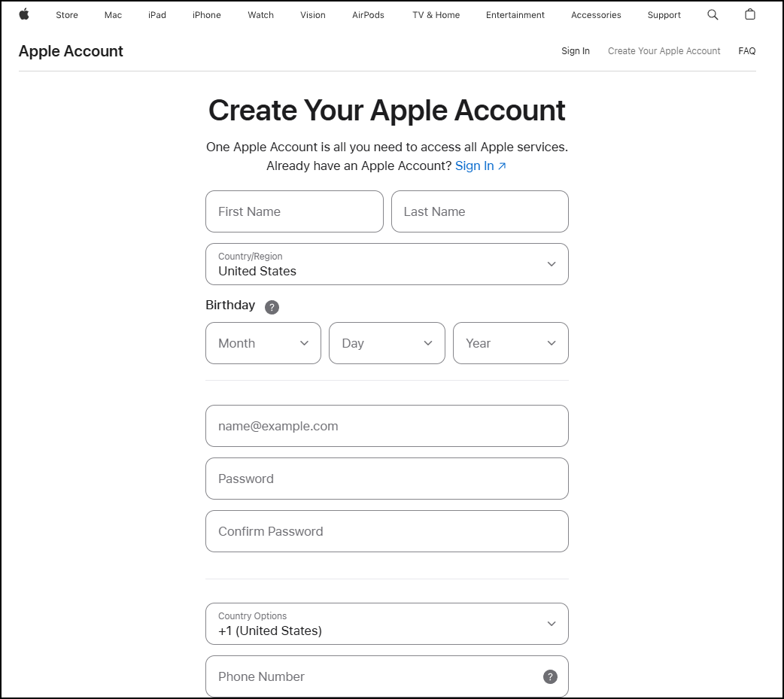784x699 pixels.
Task: Open the iPhone menu
Action: point(206,15)
